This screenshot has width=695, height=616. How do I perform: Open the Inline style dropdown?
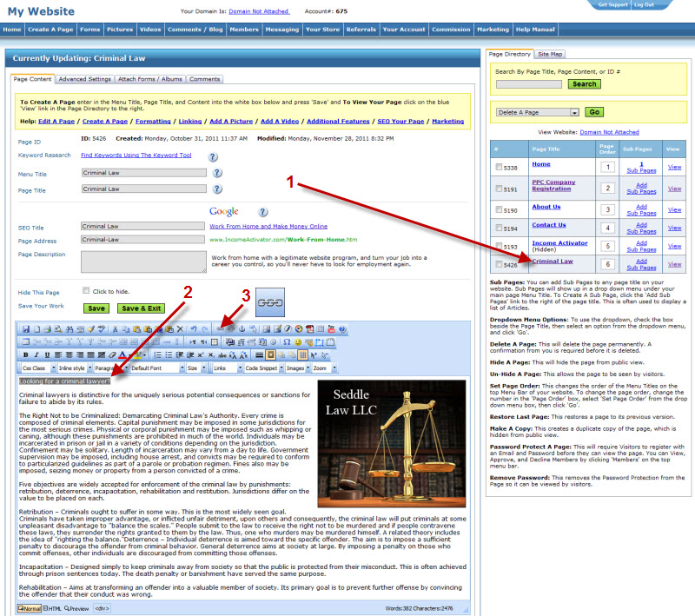coord(75,368)
